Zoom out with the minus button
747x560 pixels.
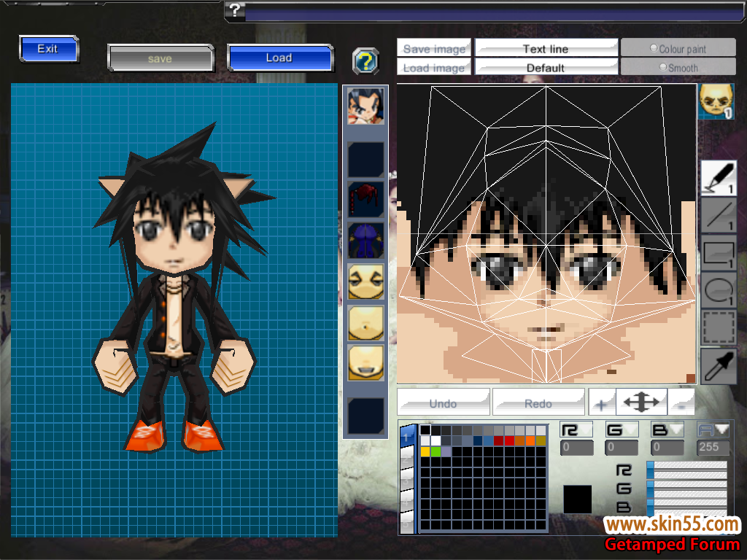tap(681, 402)
